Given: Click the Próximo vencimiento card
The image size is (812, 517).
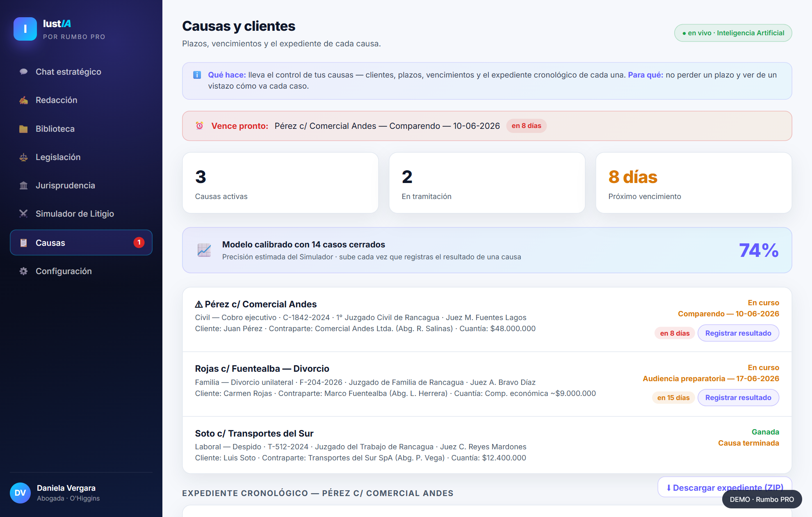Looking at the screenshot, I should (693, 183).
